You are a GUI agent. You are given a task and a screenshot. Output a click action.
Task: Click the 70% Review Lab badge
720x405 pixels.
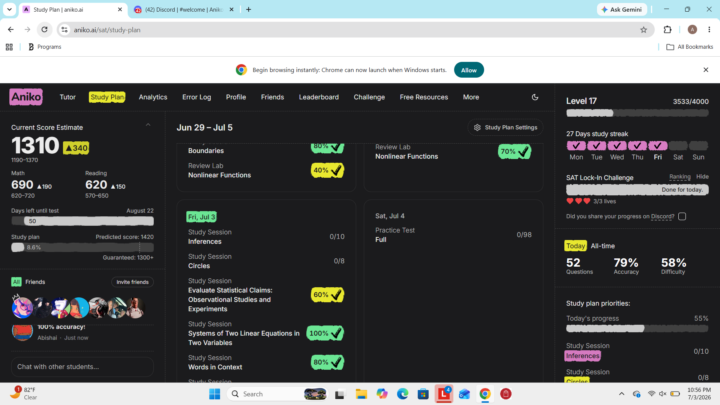coord(514,152)
